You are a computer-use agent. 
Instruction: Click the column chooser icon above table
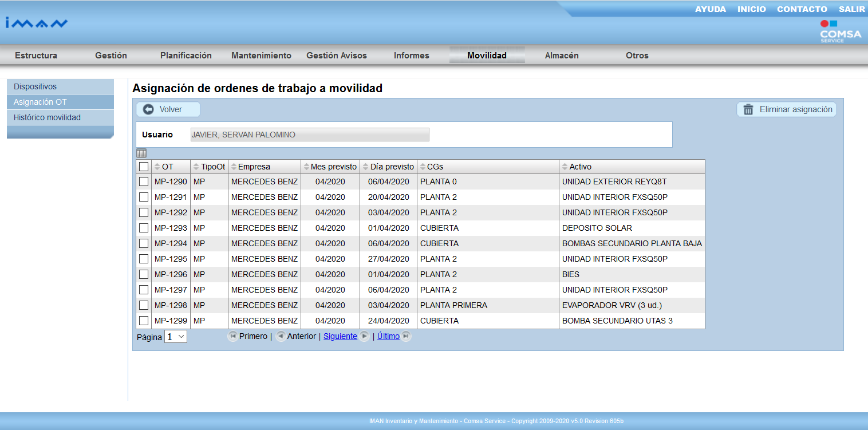pos(141,153)
